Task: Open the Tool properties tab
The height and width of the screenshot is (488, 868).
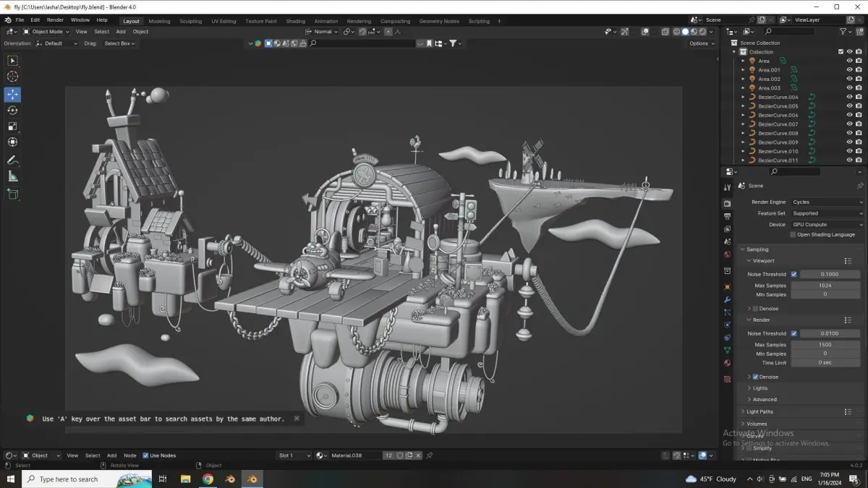Action: (x=727, y=188)
